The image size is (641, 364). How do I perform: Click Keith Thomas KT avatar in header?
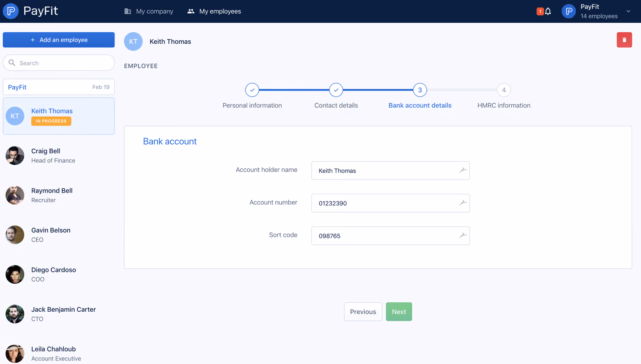tap(133, 42)
